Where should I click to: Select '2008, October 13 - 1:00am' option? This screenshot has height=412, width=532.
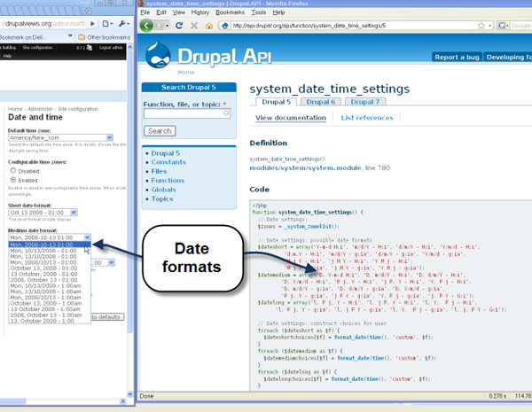pyautogui.click(x=46, y=315)
